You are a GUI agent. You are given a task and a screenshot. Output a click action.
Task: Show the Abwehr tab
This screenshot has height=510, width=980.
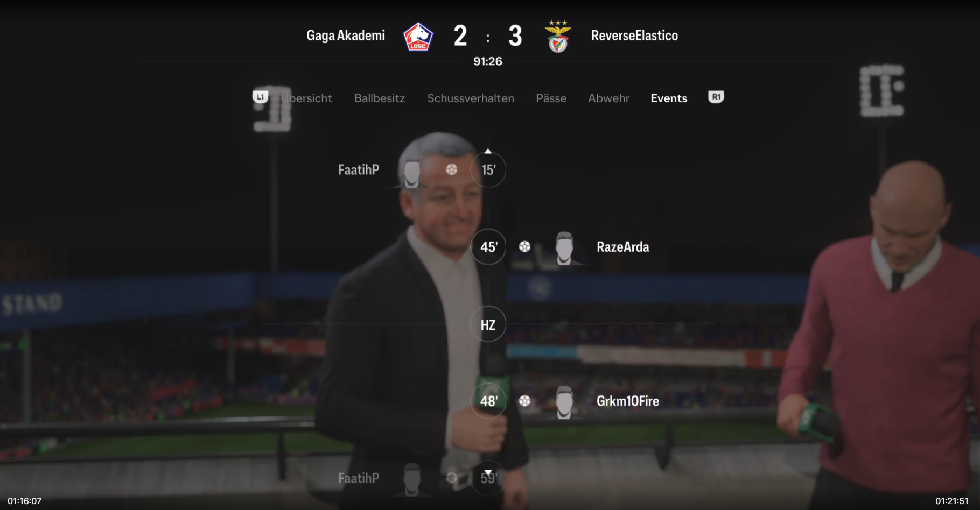(608, 98)
